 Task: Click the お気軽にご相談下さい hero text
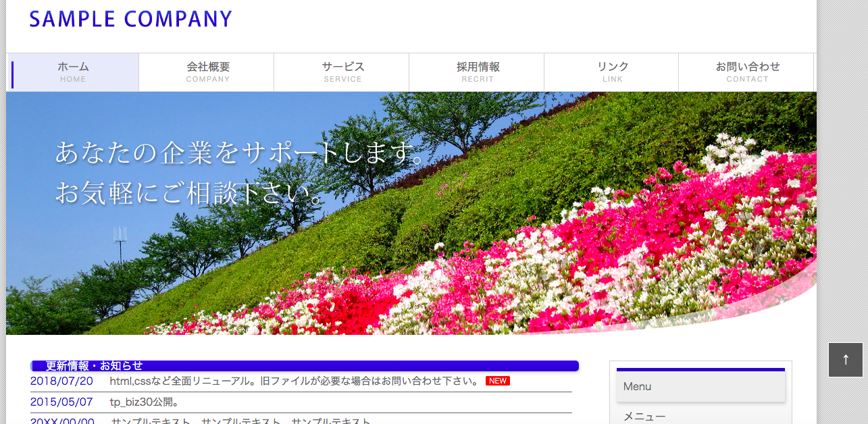(x=189, y=193)
